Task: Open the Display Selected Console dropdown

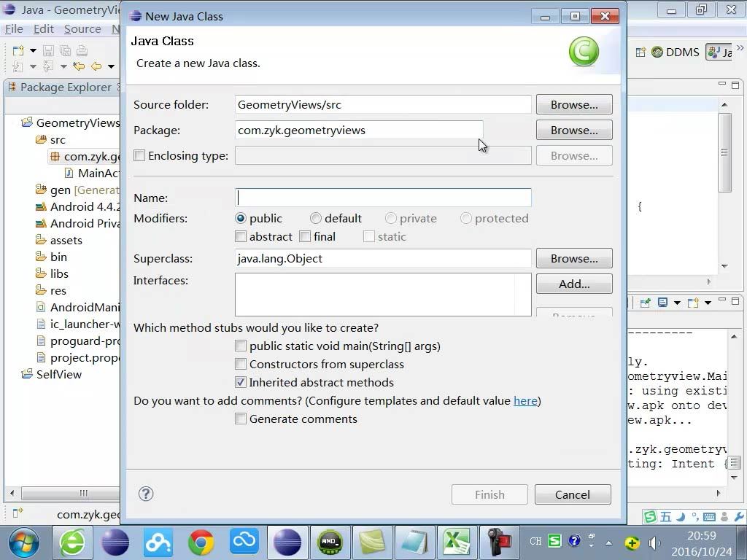Action: pyautogui.click(x=677, y=303)
